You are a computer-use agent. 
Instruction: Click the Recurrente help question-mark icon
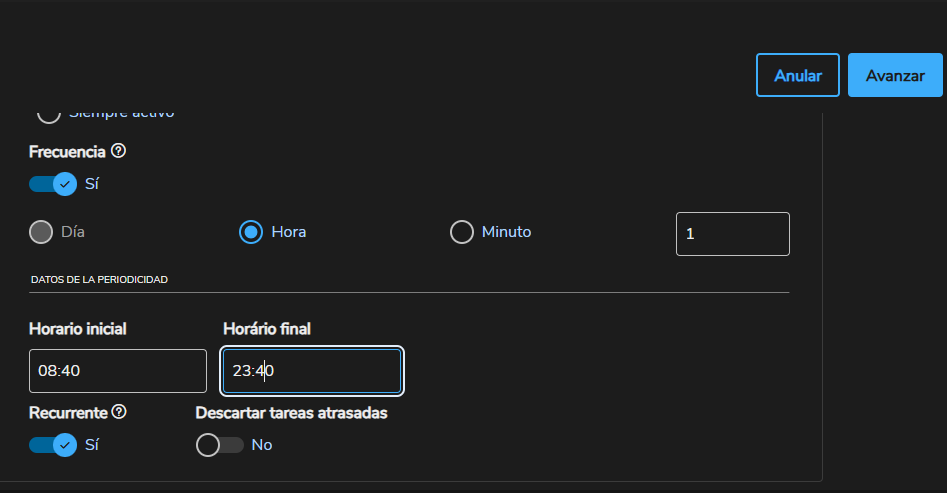119,412
